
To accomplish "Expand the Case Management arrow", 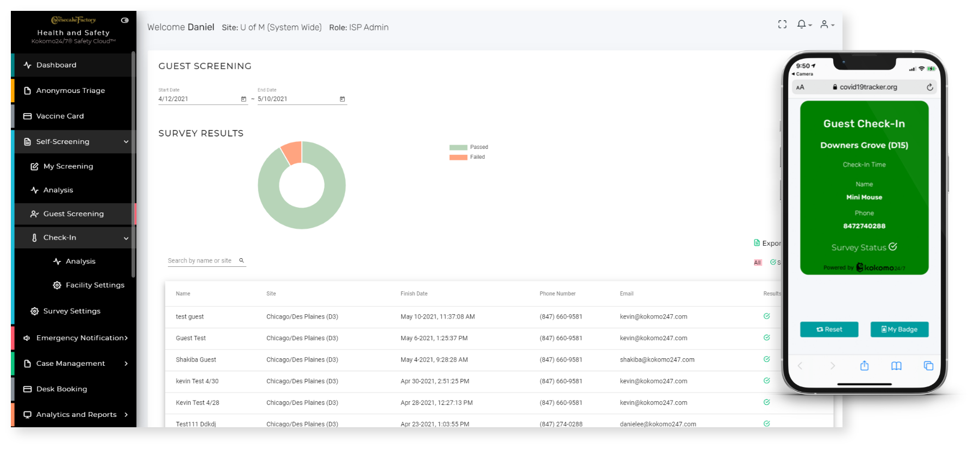I will coord(126,364).
